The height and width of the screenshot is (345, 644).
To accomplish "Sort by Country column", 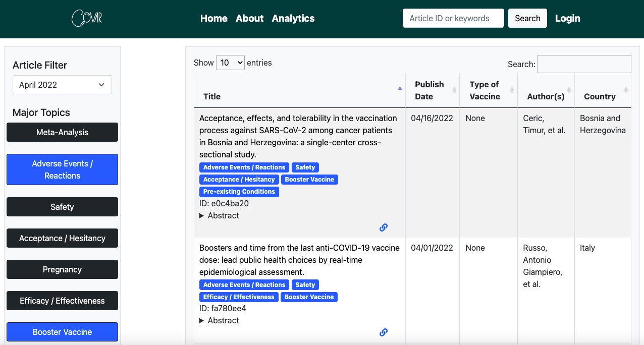I will point(603,90).
